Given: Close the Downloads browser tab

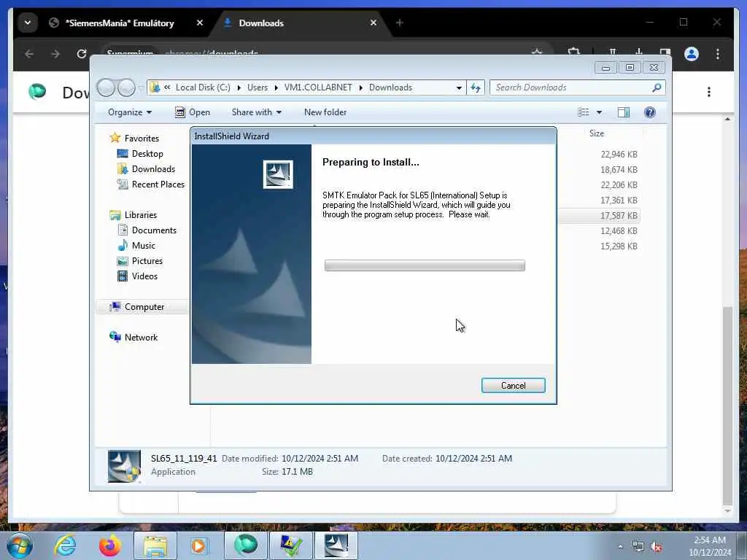Looking at the screenshot, I should click(x=373, y=23).
